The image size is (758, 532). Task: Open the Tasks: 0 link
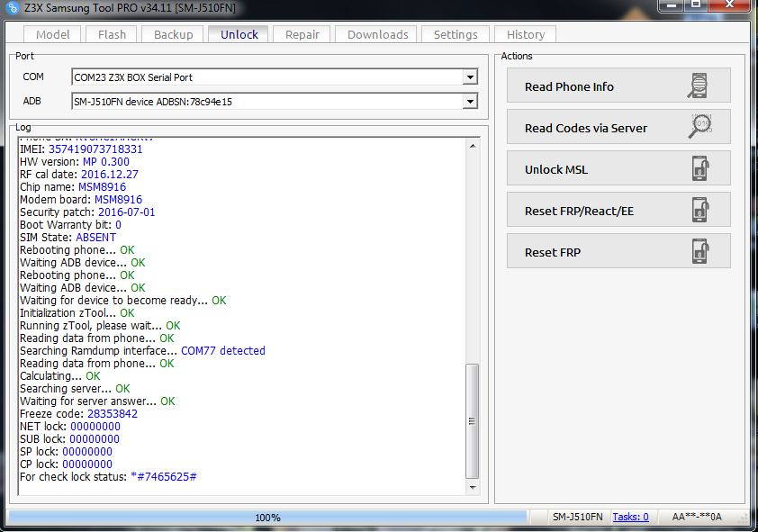630,517
